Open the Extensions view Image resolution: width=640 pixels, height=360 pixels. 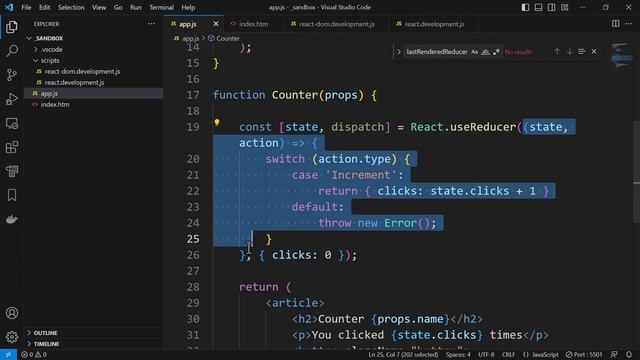(12, 147)
